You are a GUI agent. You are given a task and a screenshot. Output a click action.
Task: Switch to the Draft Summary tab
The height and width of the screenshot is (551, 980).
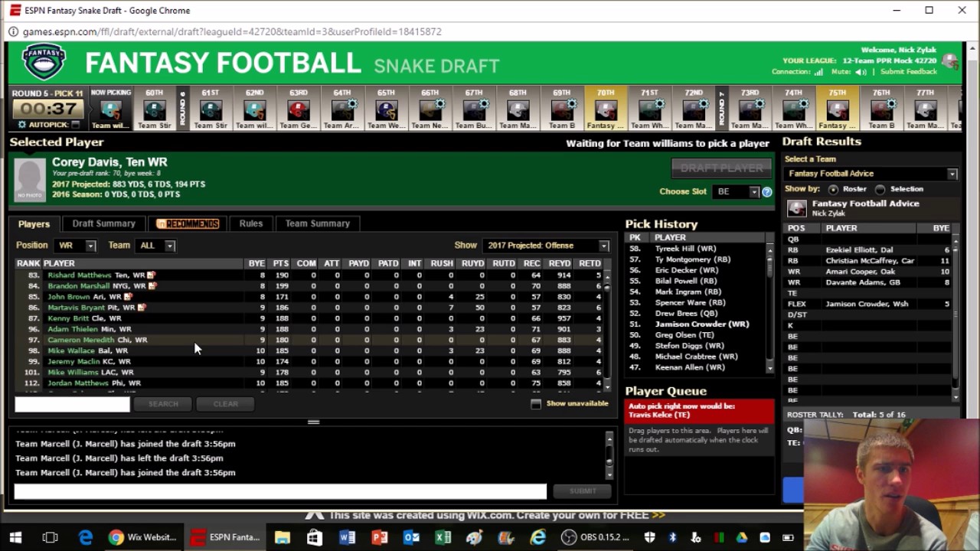[x=104, y=223]
